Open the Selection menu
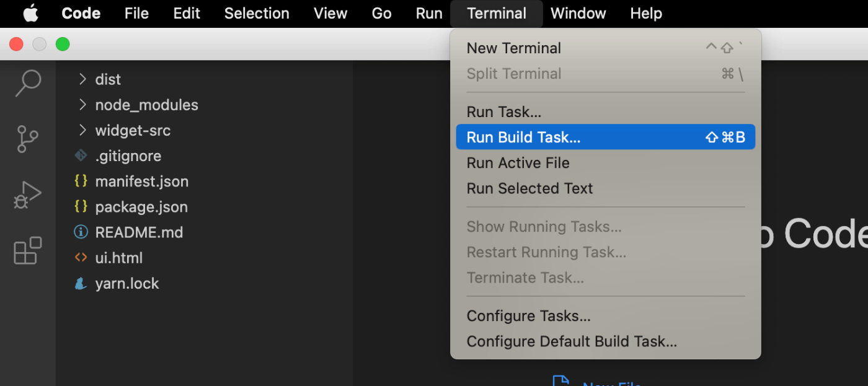Screen dimensions: 868x386 tap(257, 13)
